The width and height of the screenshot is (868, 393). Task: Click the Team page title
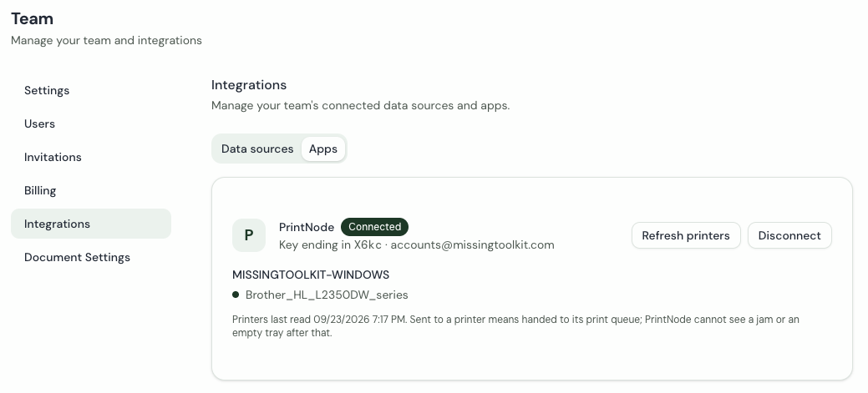[x=32, y=19]
